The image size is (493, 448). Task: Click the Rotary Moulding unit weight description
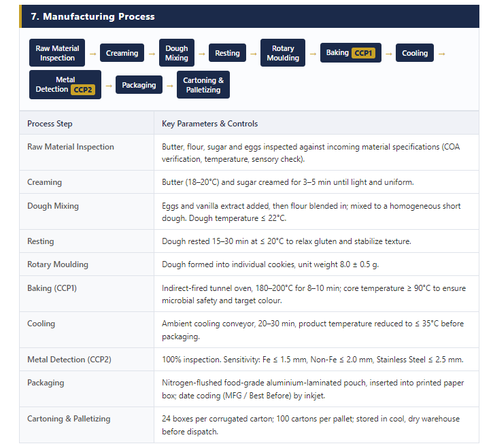coord(271,264)
